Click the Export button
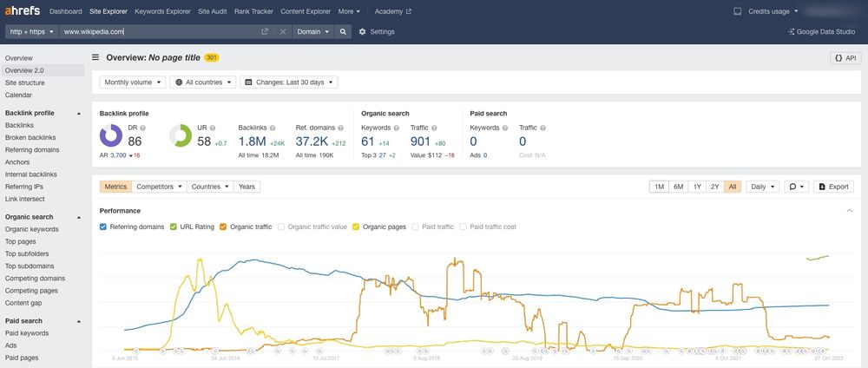868x368 pixels. pyautogui.click(x=833, y=187)
